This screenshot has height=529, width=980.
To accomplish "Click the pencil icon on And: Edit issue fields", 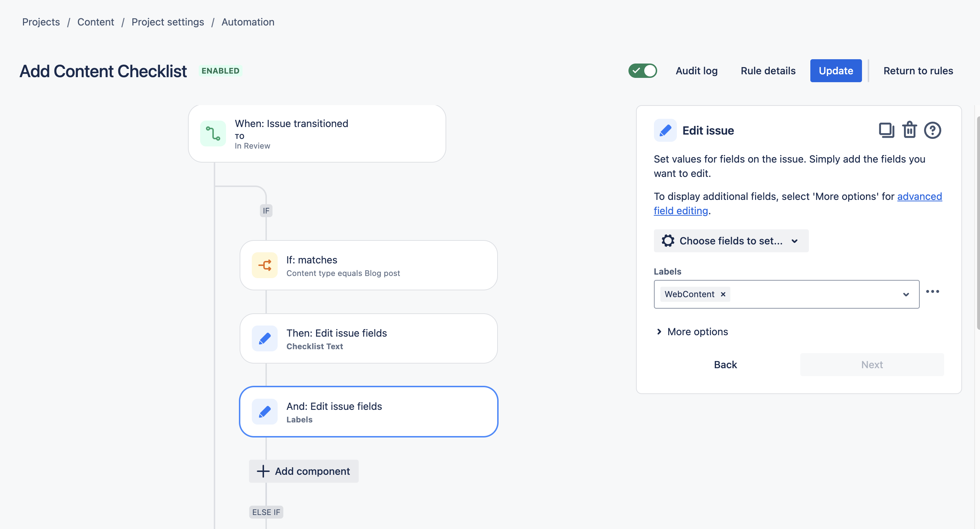I will (x=265, y=411).
